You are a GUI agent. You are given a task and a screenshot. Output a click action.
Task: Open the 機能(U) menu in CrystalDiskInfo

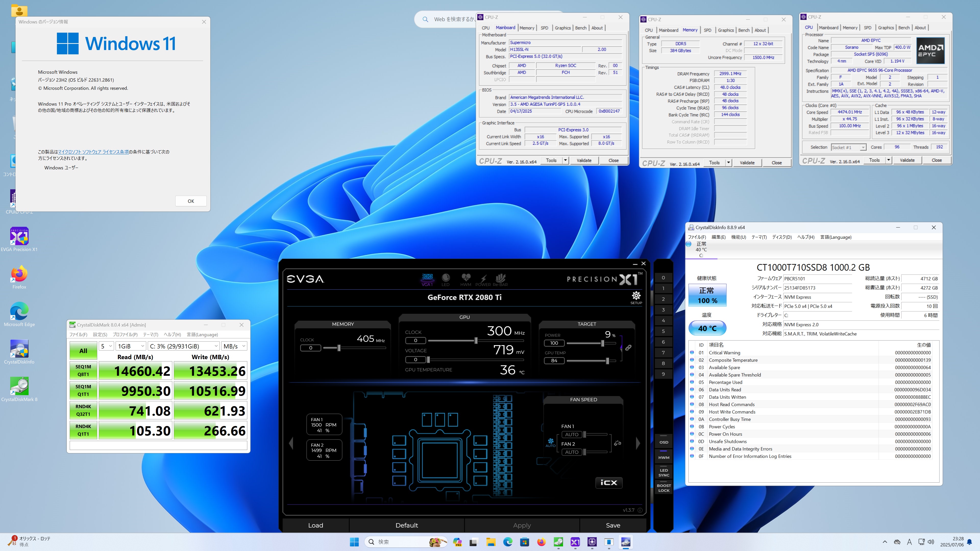738,237
